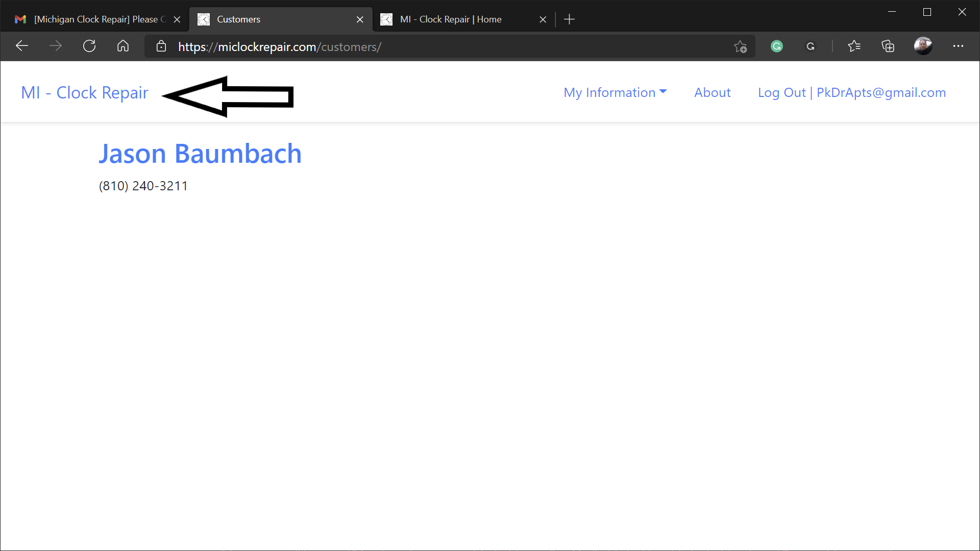Close the Gmail Michigan Clock Repair tab
980x551 pixels.
point(177,19)
